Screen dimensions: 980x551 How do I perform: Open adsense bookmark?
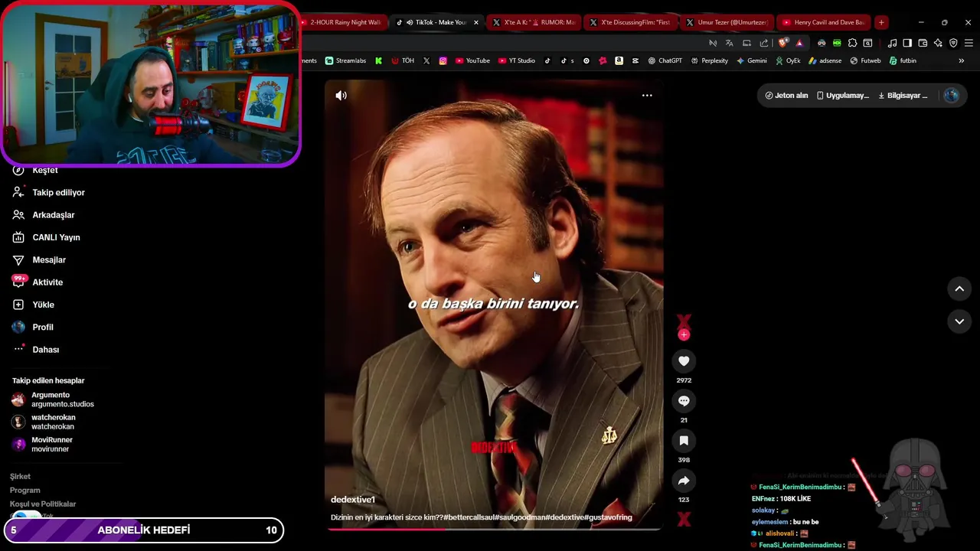[x=825, y=60]
